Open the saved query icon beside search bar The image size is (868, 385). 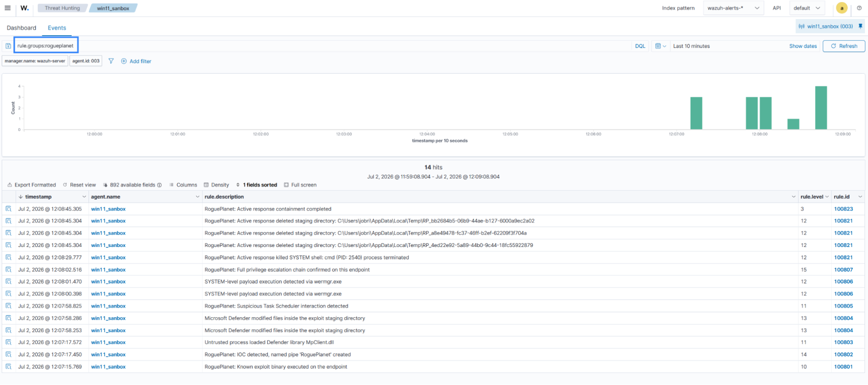click(x=8, y=46)
